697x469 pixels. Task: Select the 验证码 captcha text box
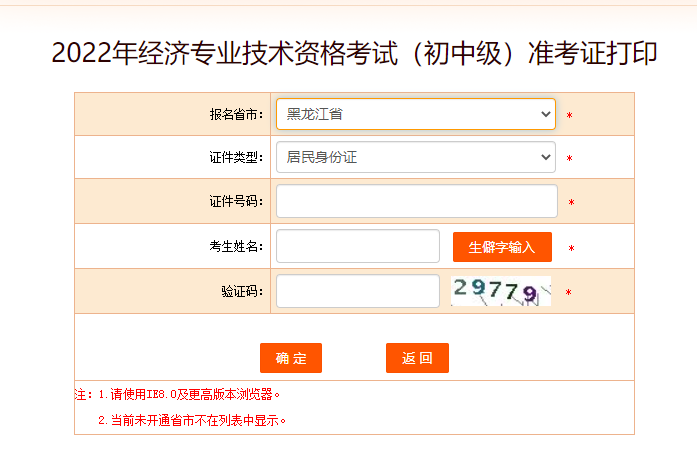pyautogui.click(x=357, y=291)
